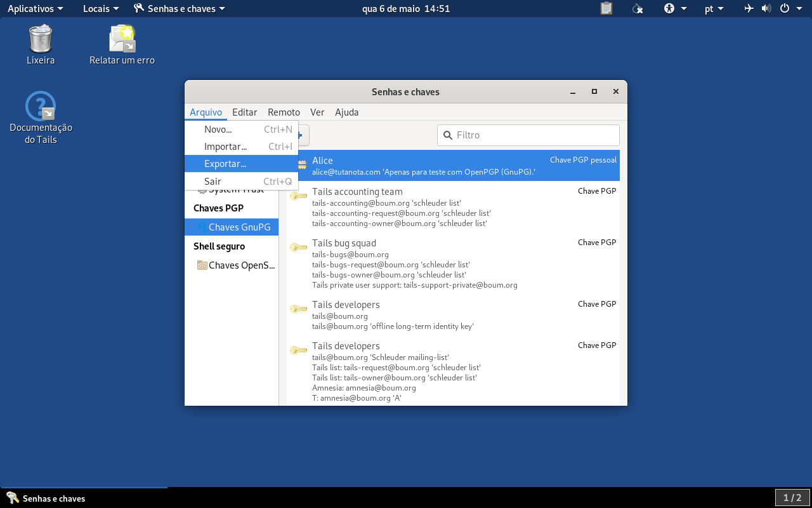
Task: Click the volume speaker icon
Action: point(766,9)
